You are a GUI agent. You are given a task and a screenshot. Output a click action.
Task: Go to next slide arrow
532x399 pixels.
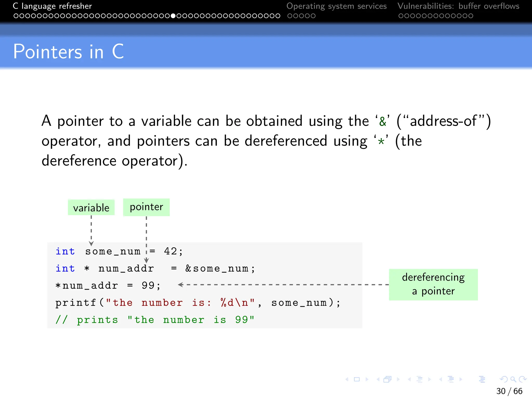point(367,380)
